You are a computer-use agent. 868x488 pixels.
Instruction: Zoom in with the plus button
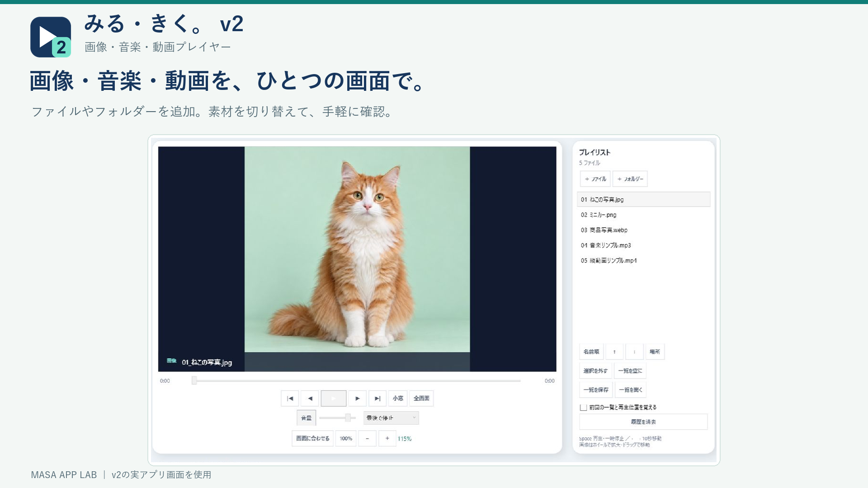coord(387,438)
